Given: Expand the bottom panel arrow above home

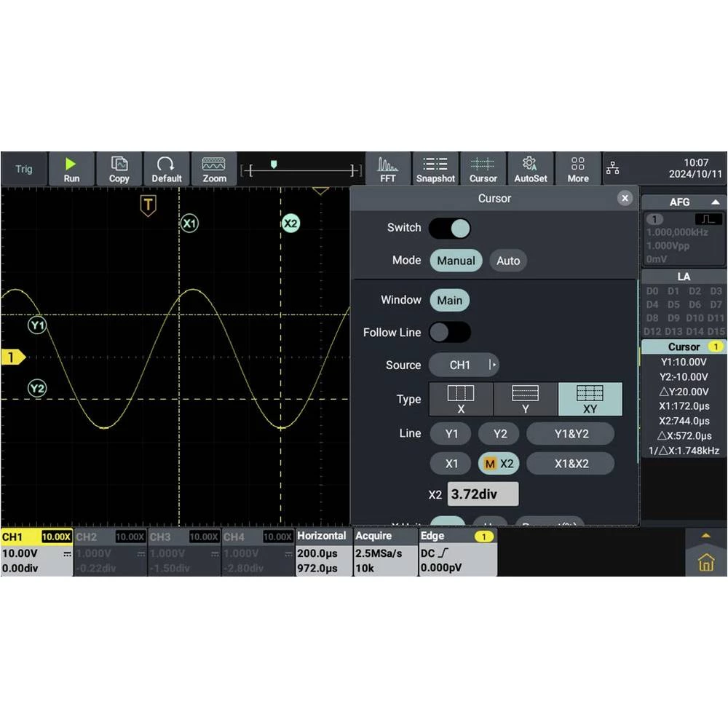Looking at the screenshot, I should pos(705,536).
